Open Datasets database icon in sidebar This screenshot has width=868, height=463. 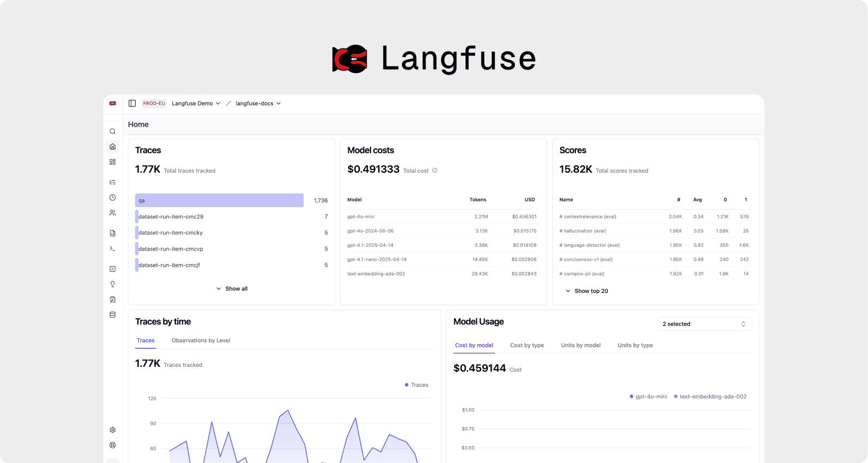(112, 315)
